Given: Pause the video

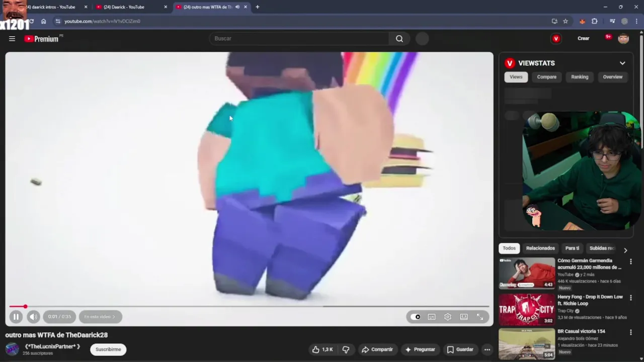Looking at the screenshot, I should pos(16,317).
